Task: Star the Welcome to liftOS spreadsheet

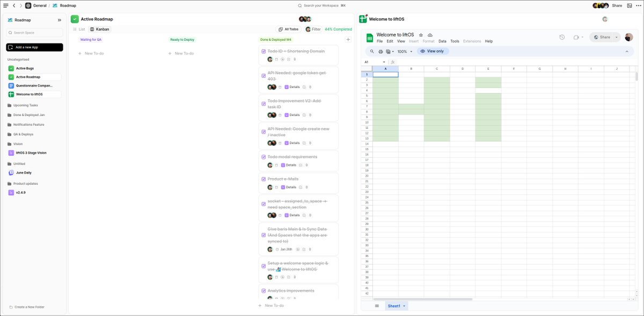Action: [x=421, y=34]
